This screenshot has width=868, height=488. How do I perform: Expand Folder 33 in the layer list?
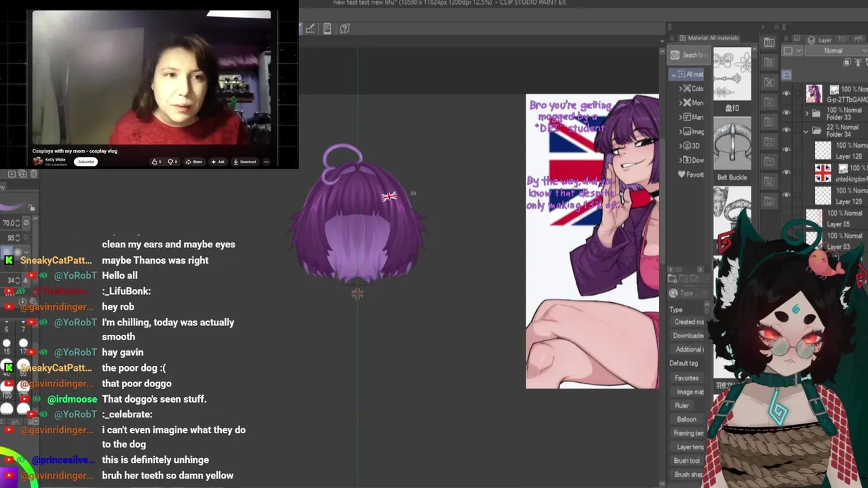coord(806,113)
